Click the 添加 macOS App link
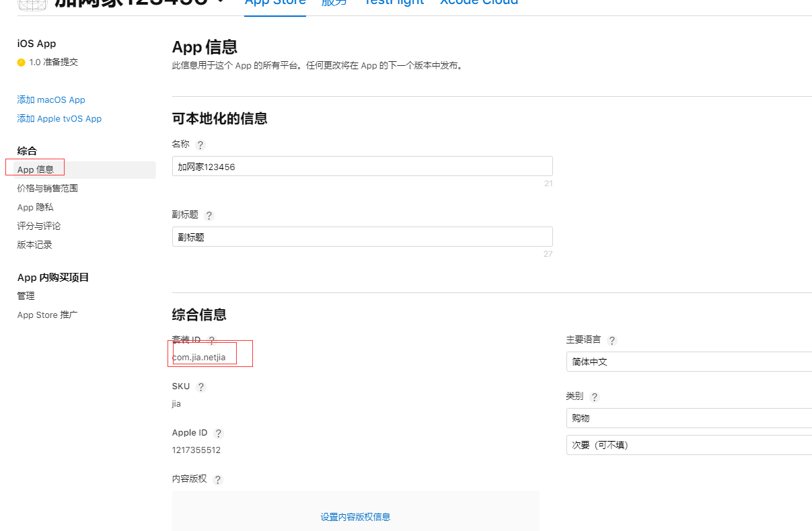812x531 pixels. tap(51, 99)
